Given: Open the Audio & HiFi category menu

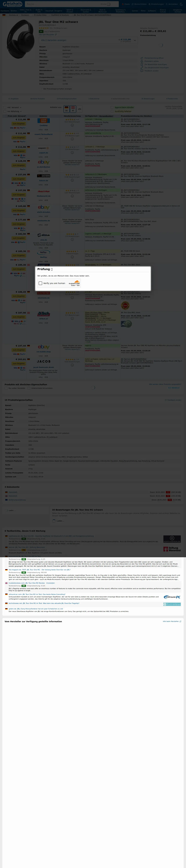Looking at the screenshot, I should 39,11.
